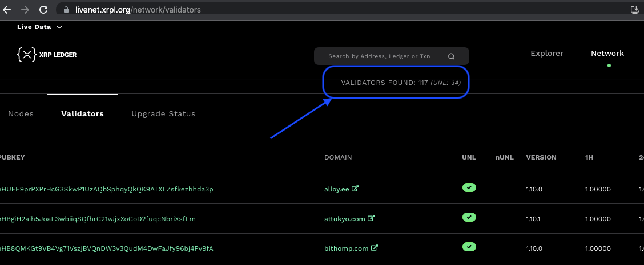The image size is (644, 265).
Task: Focus the Search by Address field
Action: pyautogui.click(x=379, y=56)
